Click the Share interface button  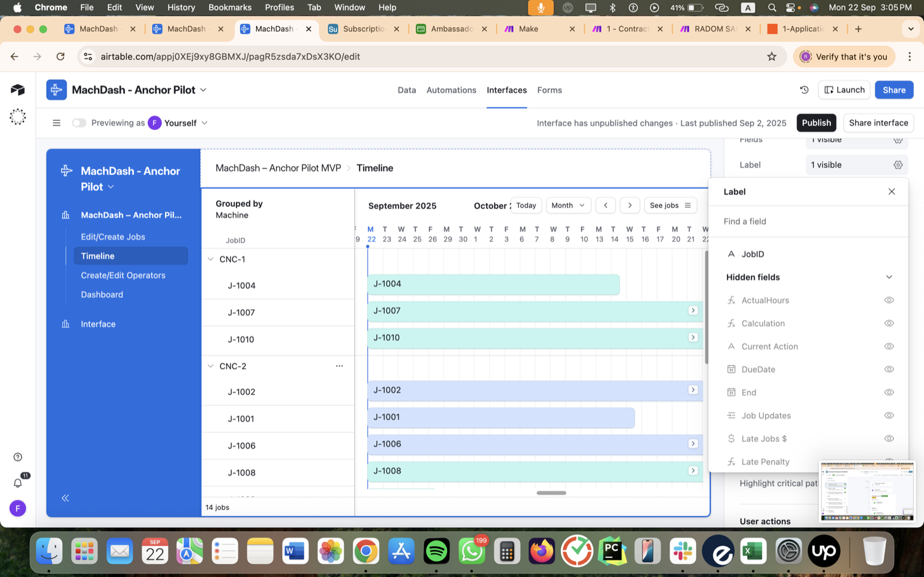878,123
